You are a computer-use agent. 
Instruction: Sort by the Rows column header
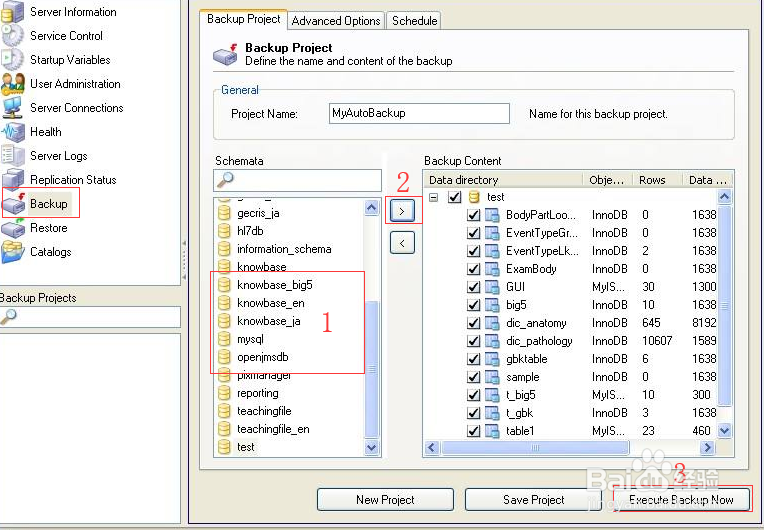(x=658, y=180)
